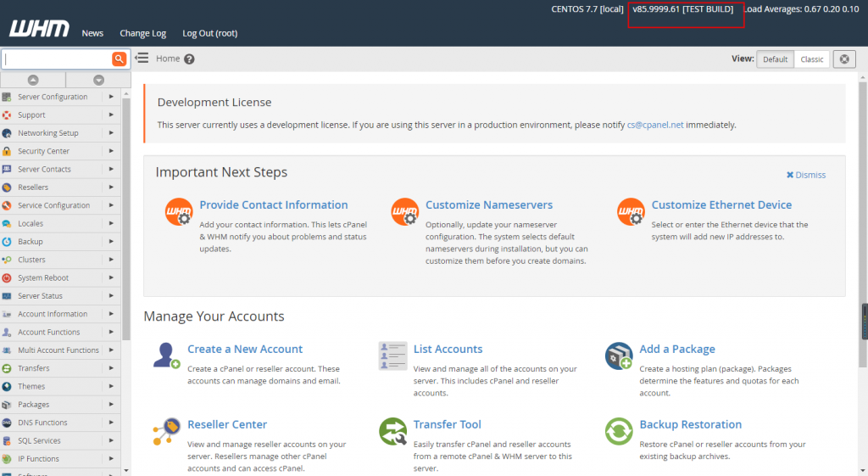Open the Change Log menu item
Viewport: 868px width, 476px height.
tap(142, 33)
